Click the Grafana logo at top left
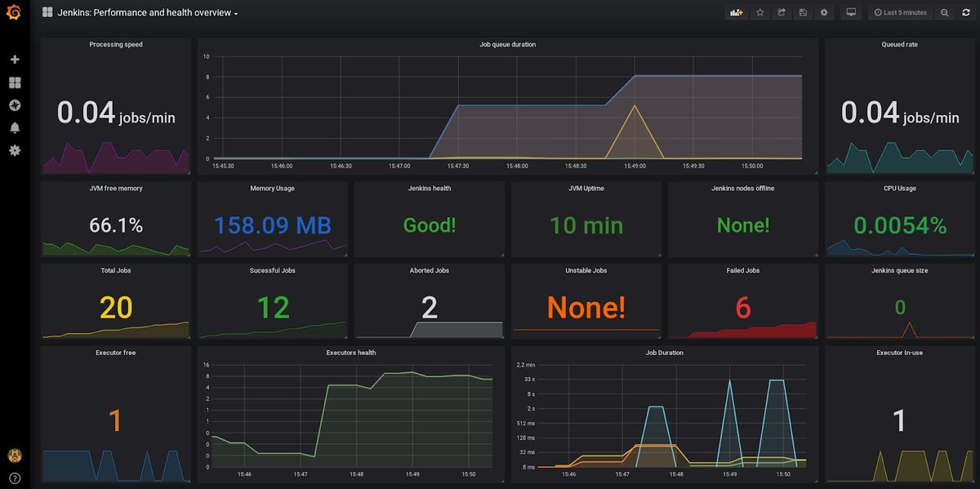Image resolution: width=980 pixels, height=489 pixels. (14, 14)
